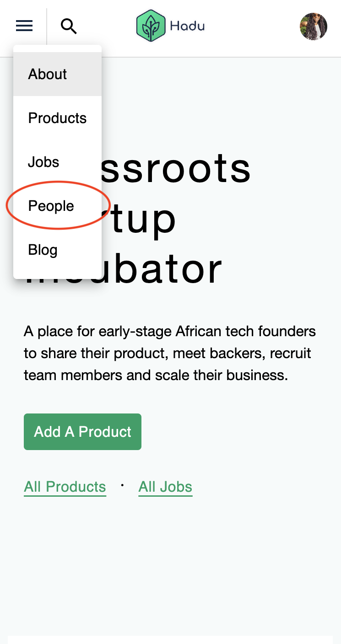The image size is (341, 644).
Task: Select About in the dropdown menu
Action: 48,74
